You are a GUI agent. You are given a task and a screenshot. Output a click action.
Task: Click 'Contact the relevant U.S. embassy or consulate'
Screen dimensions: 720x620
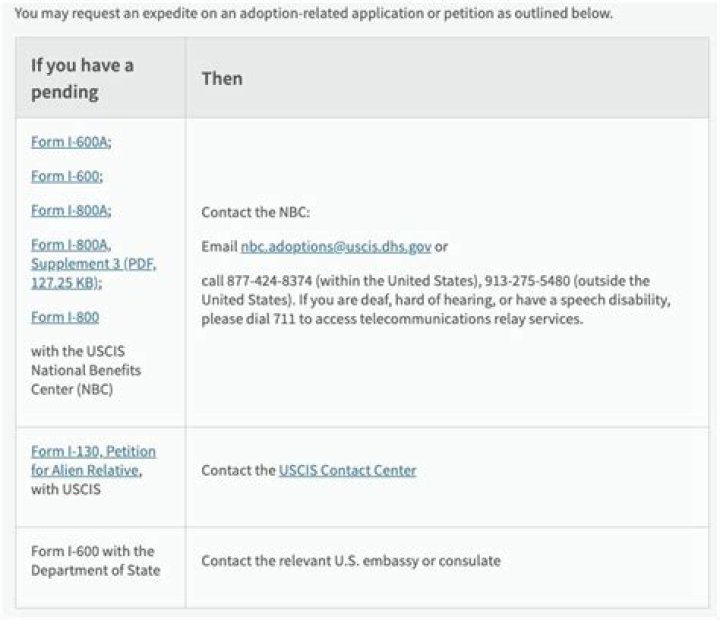click(x=351, y=561)
